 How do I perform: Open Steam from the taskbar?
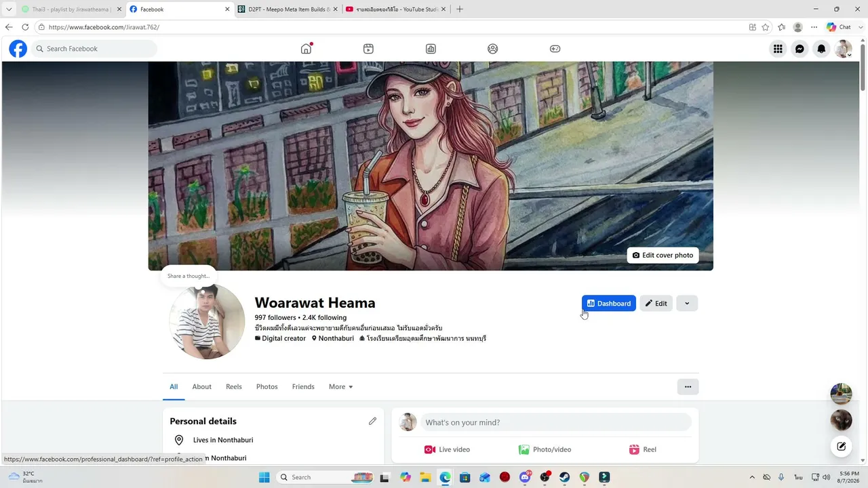tap(564, 477)
